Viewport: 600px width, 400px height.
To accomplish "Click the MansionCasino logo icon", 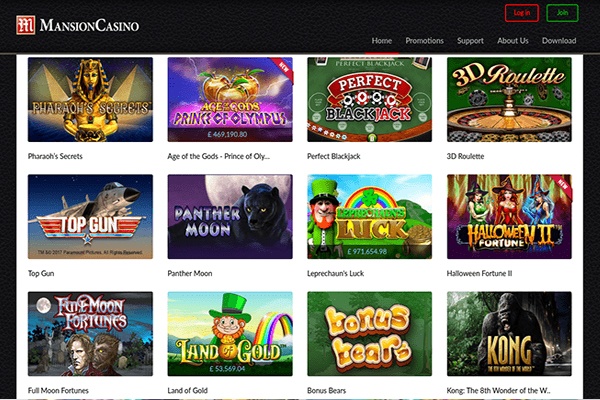I will coord(26,25).
